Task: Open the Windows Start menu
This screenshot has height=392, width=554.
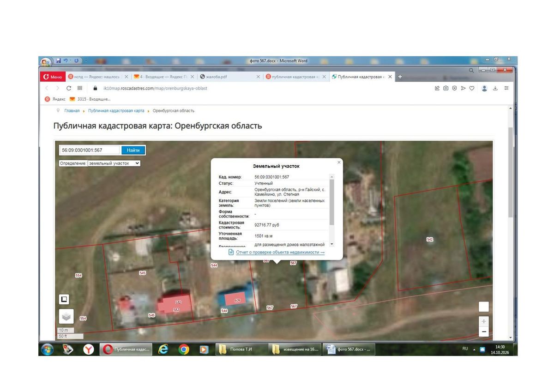Action: pos(47,350)
